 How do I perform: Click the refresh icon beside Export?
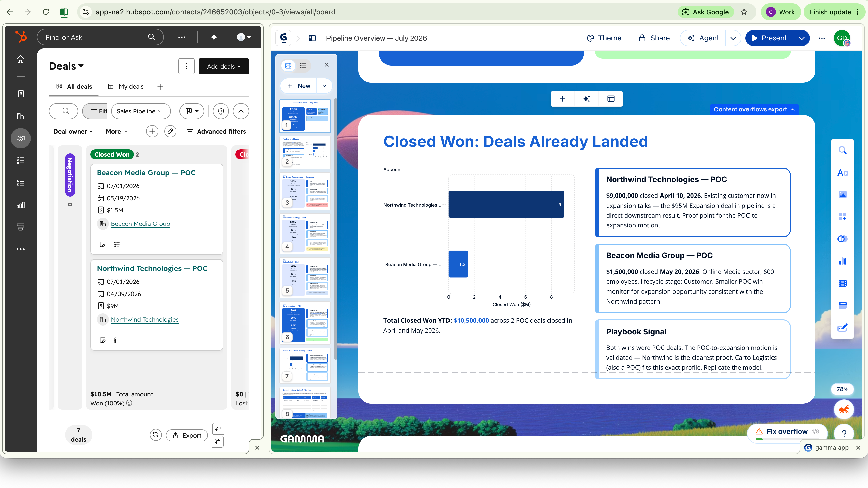(156, 435)
